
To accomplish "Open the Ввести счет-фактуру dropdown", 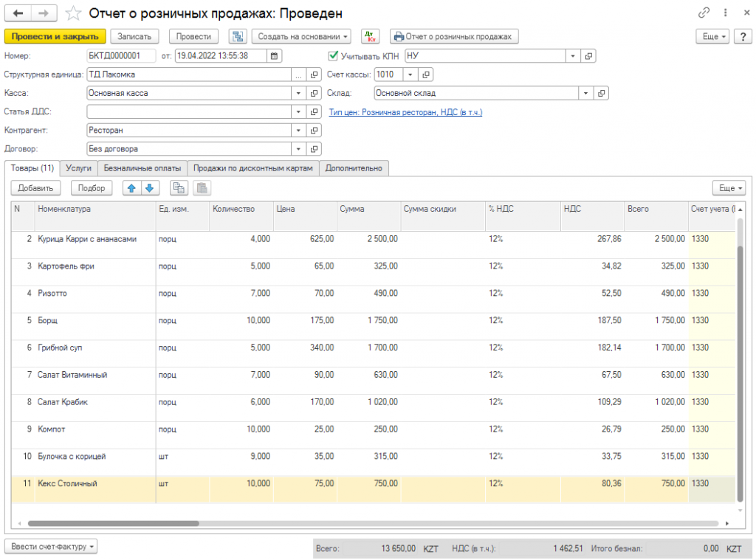I will pos(51,547).
